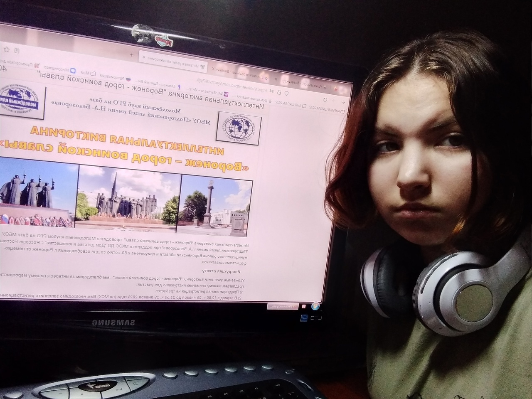Click the tracking protection shield icon
532x399 pixels.
(x=286, y=93)
